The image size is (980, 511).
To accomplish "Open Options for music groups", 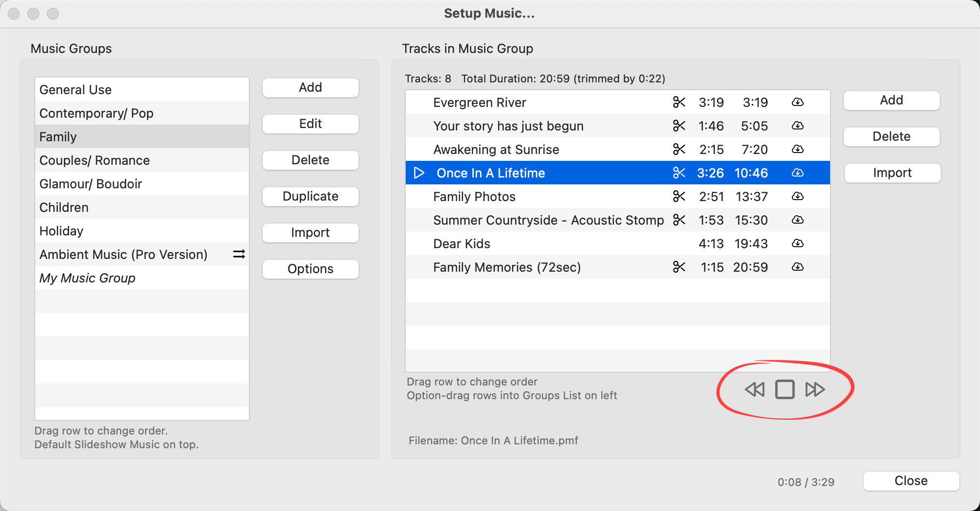I will (x=310, y=269).
